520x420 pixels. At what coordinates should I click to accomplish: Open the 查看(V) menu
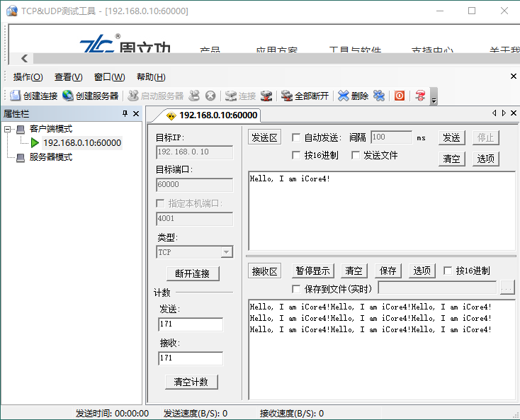[x=68, y=77]
